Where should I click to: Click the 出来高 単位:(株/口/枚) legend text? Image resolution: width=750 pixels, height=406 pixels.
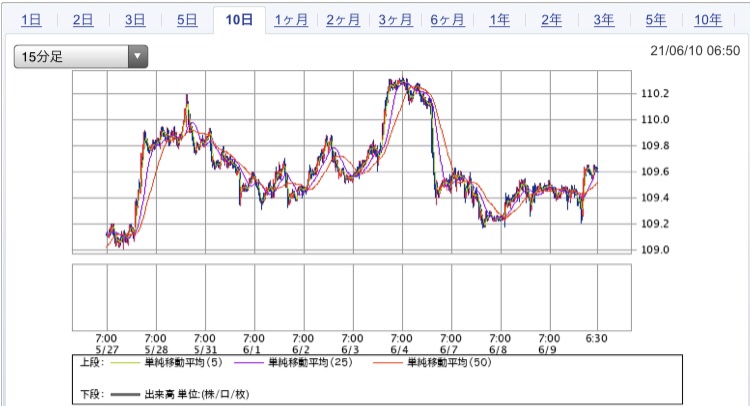click(x=197, y=394)
